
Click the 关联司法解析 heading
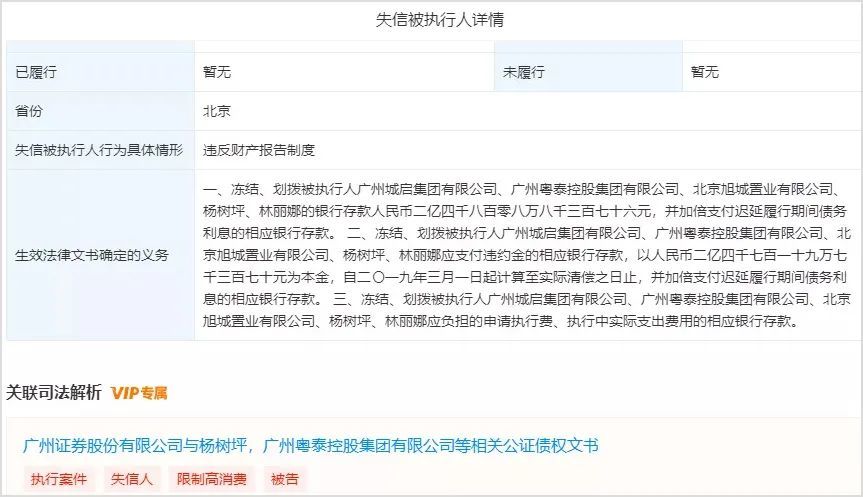(54, 392)
